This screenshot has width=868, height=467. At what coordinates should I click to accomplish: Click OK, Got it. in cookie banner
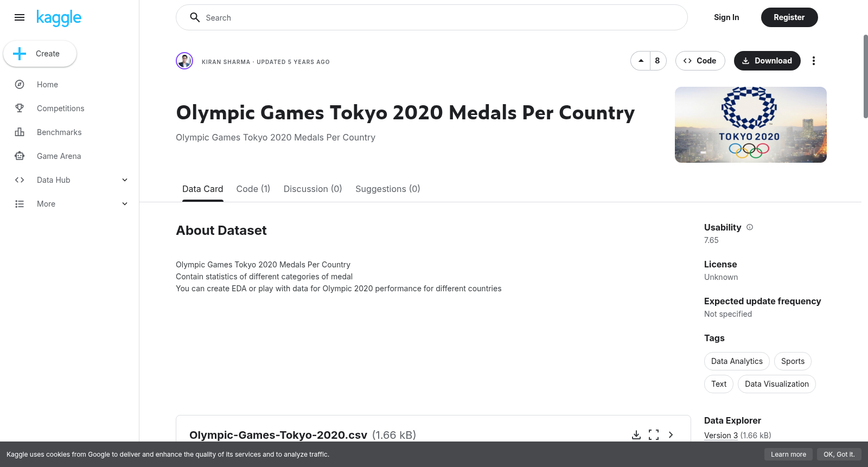[x=839, y=455]
